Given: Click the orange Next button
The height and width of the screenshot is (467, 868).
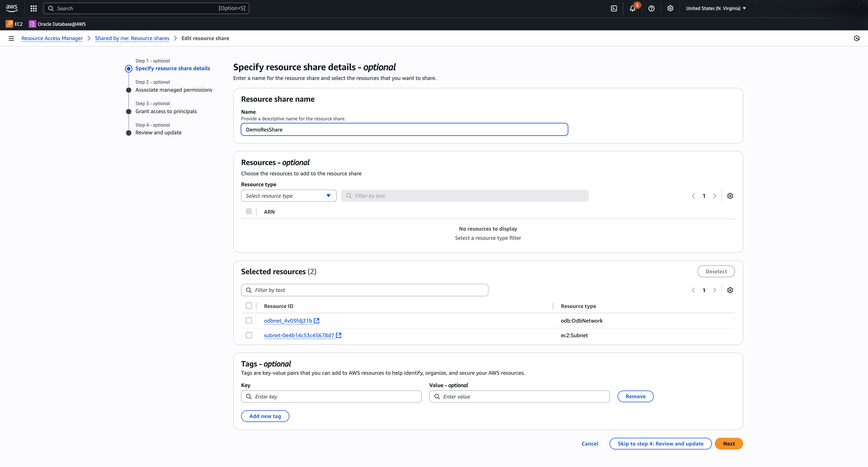Looking at the screenshot, I should [729, 444].
